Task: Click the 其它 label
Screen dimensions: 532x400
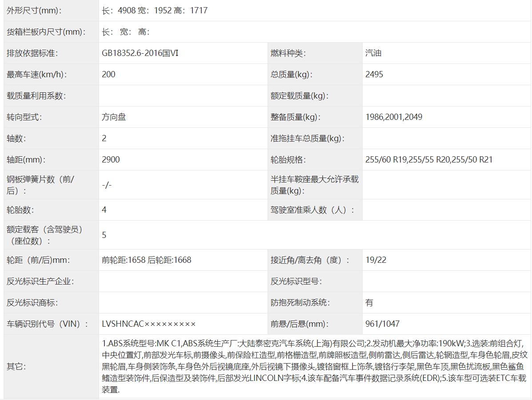Action: 16,367
